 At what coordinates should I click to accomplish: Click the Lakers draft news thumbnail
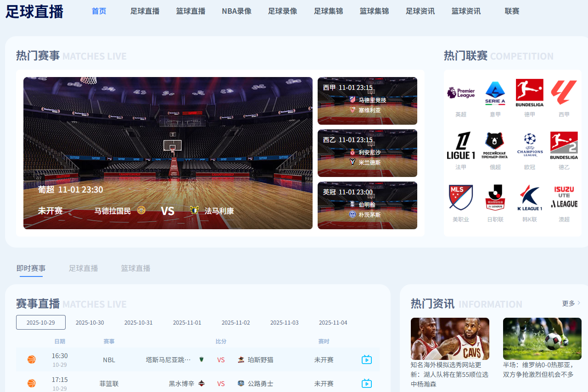(449, 338)
